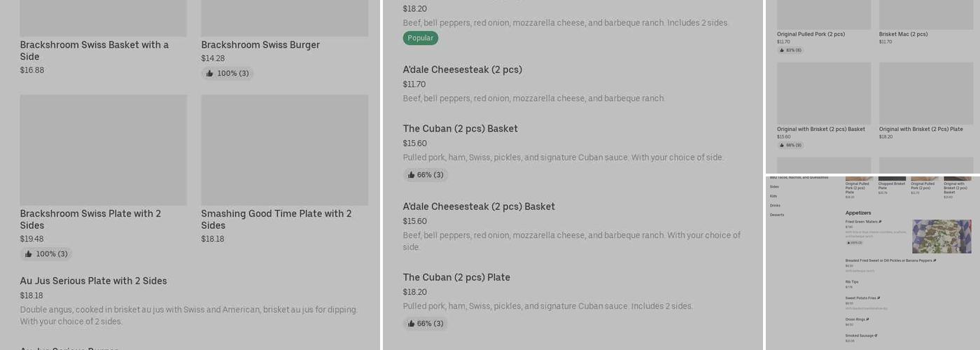The image size is (980, 350).
Task: Open the Desserts menu category
Action: (777, 215)
